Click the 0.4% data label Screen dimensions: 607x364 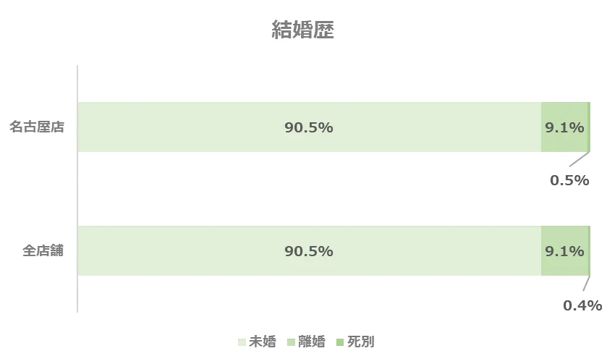click(582, 305)
